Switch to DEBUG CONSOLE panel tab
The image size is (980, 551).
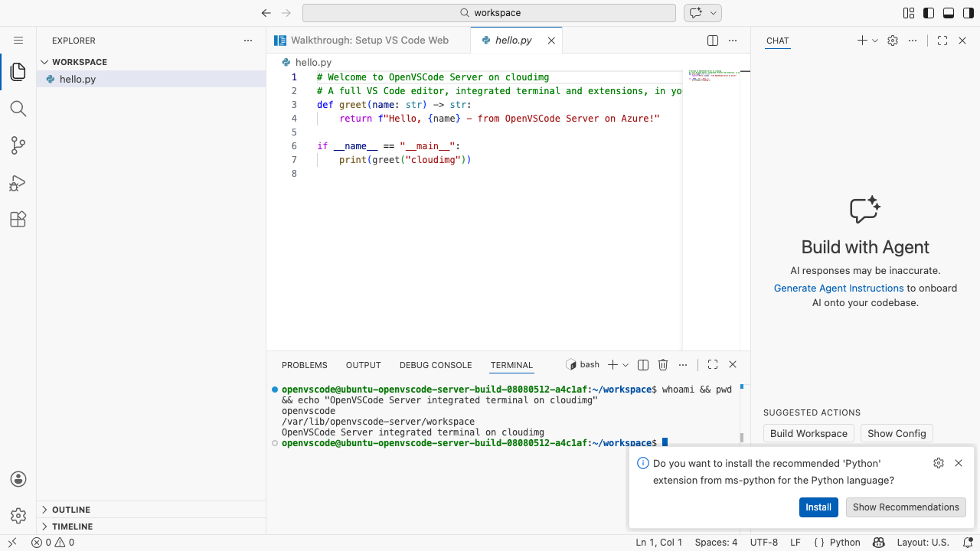point(436,365)
